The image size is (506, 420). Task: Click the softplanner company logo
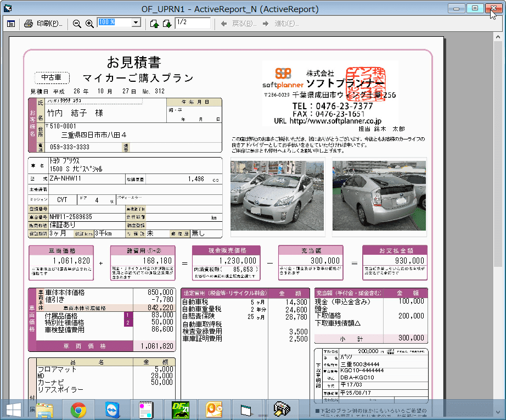coord(283,79)
